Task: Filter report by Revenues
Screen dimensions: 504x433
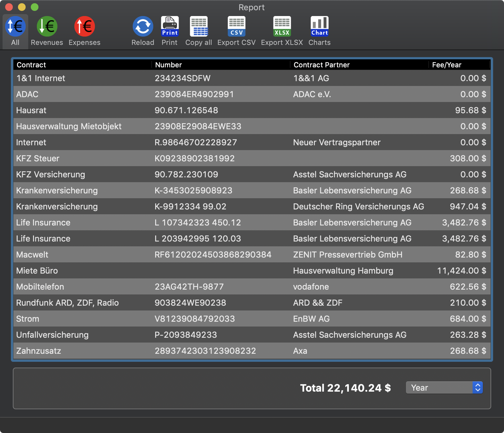Action: 47,31
